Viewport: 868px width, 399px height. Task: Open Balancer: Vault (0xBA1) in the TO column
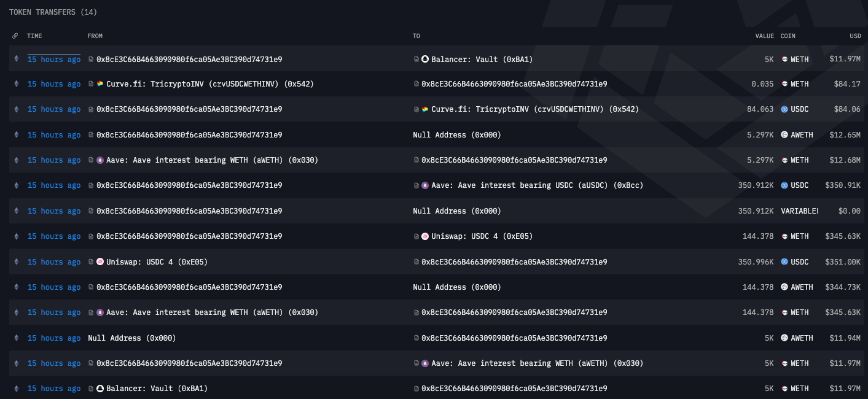[x=482, y=60]
